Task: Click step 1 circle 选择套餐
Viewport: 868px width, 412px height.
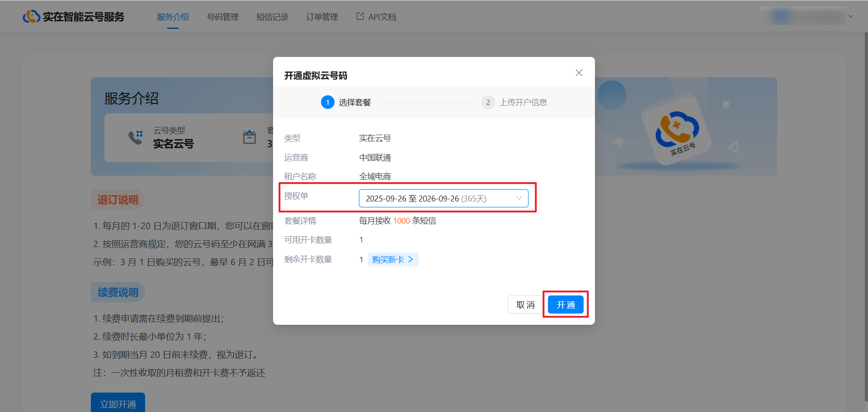Action: tap(327, 103)
